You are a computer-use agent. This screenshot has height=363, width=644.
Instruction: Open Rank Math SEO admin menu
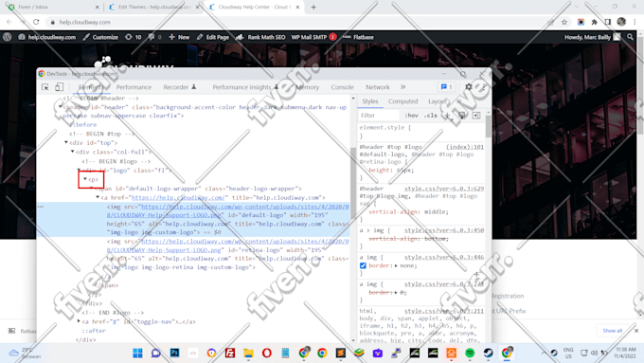(260, 37)
